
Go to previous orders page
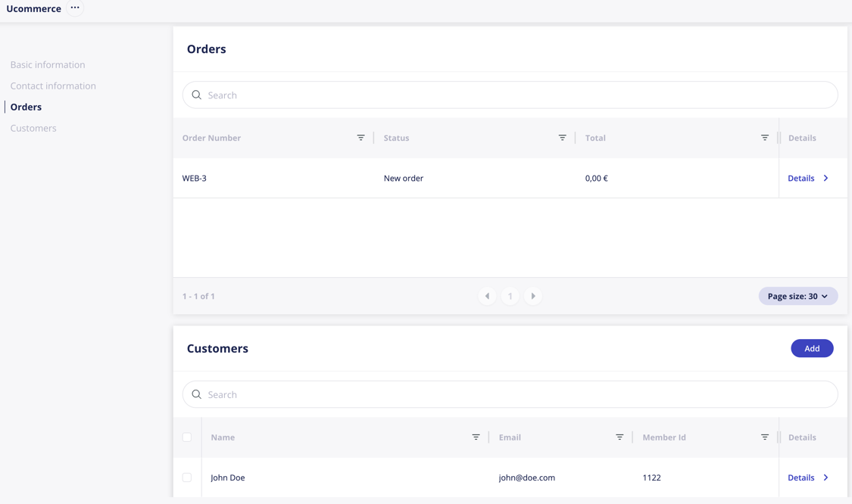coord(488,296)
